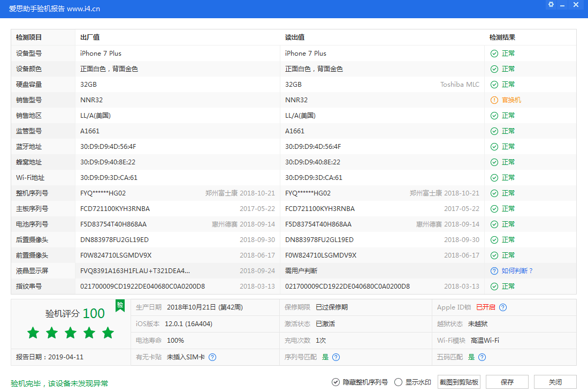Click 保修期限 value 已过保修期

click(332, 307)
